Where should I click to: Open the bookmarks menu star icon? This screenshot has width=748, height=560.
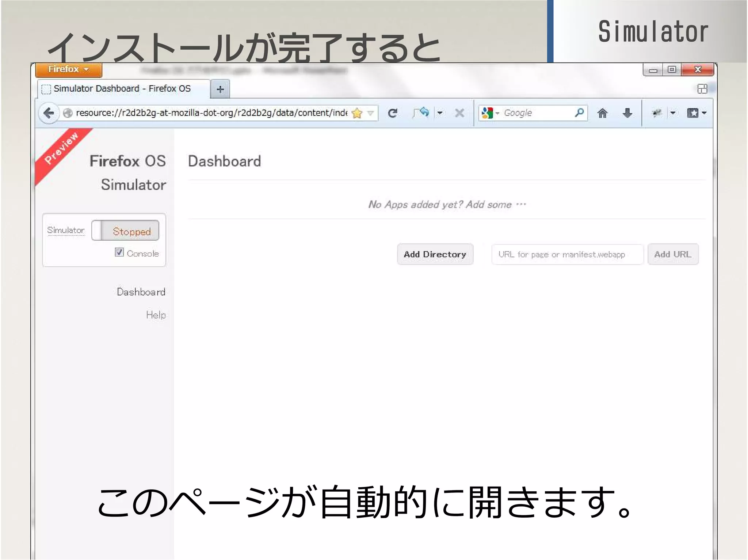[x=692, y=113]
